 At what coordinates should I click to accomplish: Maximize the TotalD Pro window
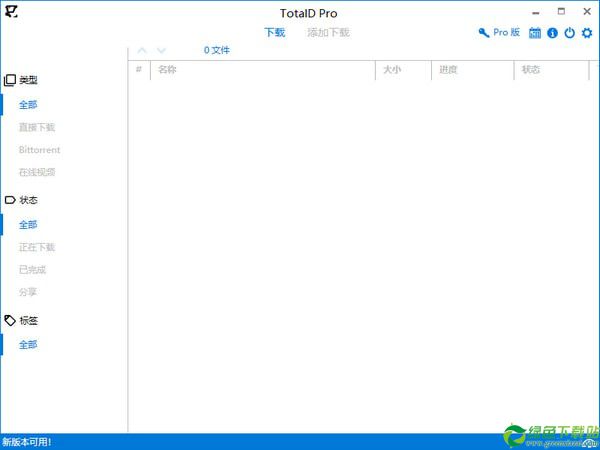pyautogui.click(x=561, y=11)
